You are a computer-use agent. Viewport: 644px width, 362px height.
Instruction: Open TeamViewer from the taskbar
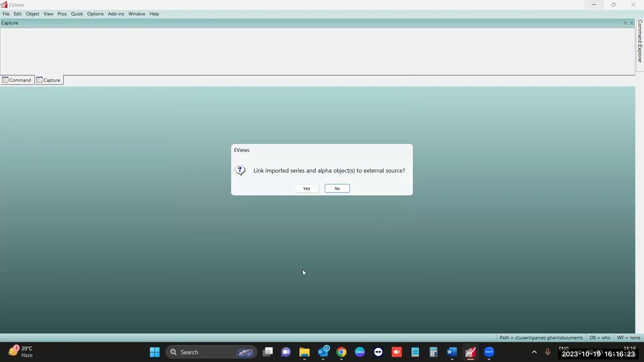coord(378,352)
